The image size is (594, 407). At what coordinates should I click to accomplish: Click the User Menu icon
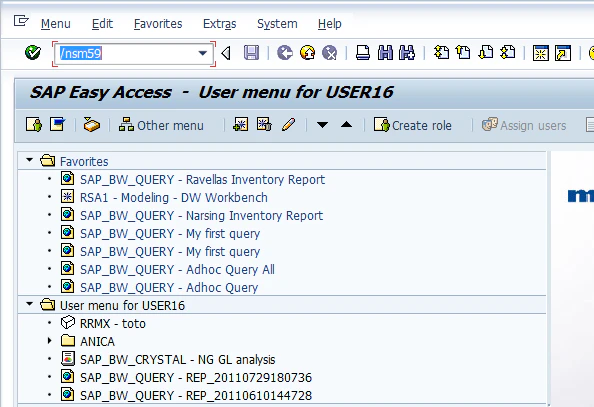[x=34, y=124]
